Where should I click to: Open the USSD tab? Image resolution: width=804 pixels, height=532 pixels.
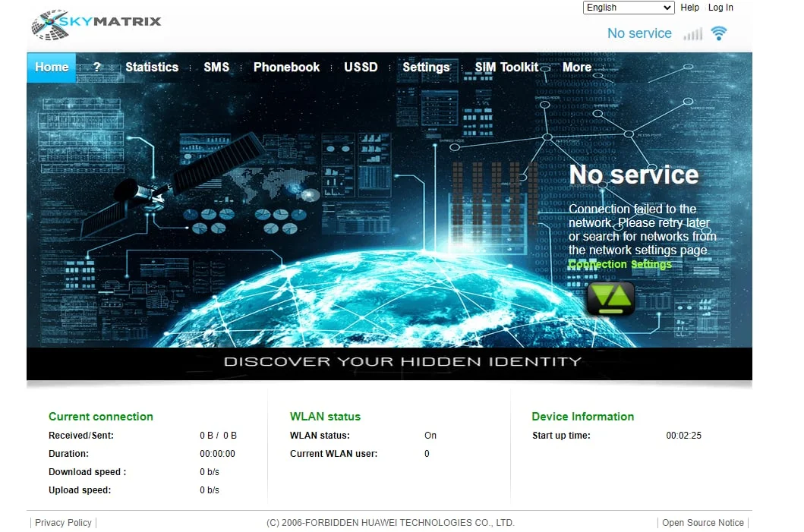coord(361,67)
